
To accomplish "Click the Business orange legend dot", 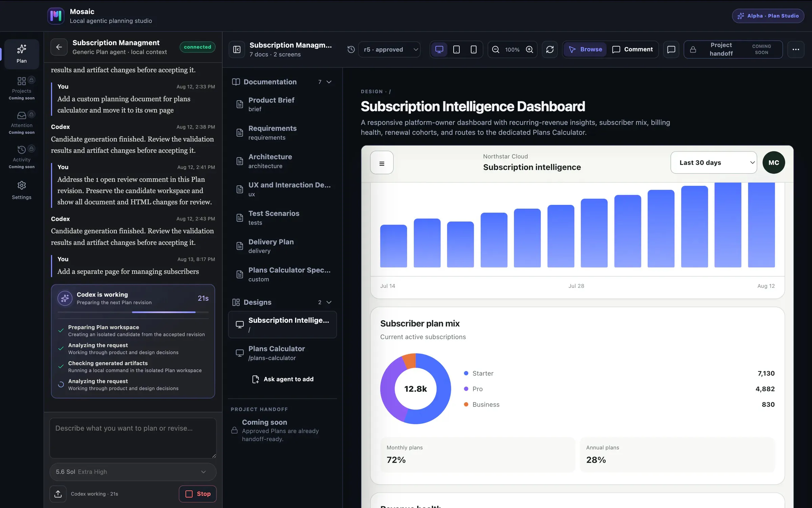I will tap(466, 404).
